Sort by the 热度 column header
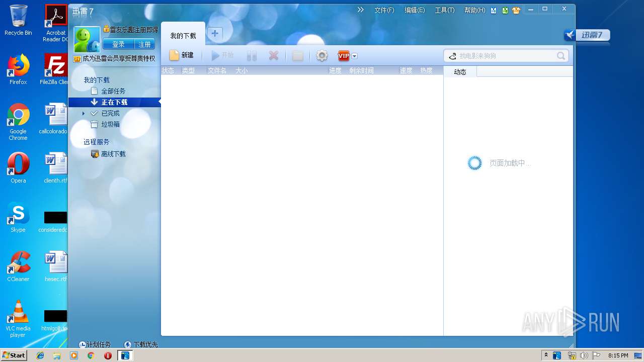The height and width of the screenshot is (362, 644). (426, 70)
